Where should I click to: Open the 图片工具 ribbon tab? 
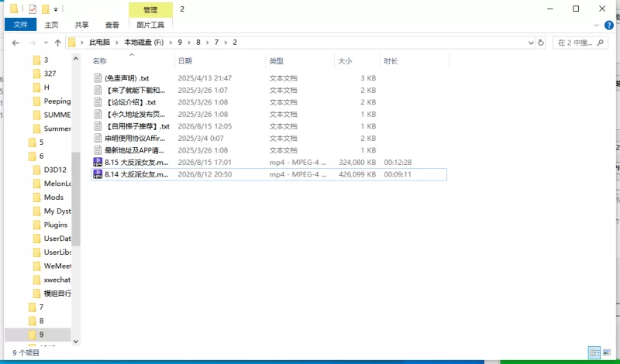coord(150,25)
